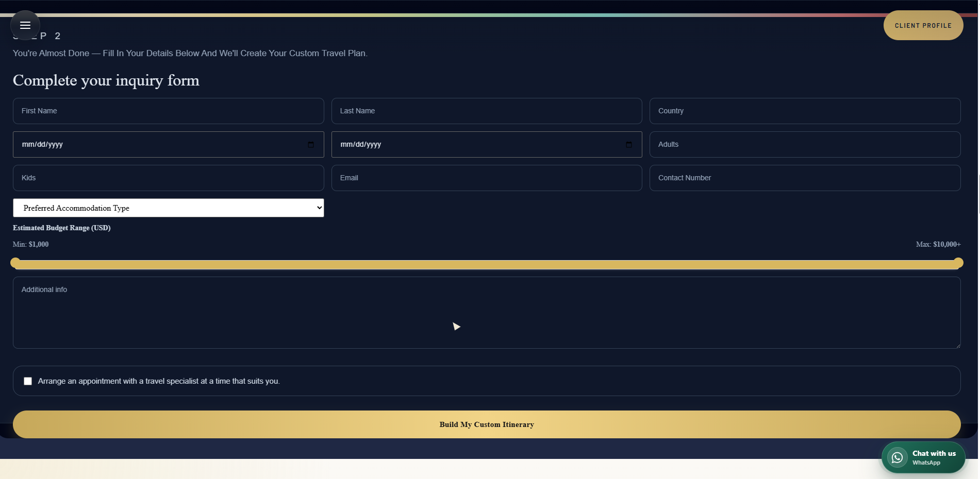Open calendar picker on second date field

click(628, 145)
